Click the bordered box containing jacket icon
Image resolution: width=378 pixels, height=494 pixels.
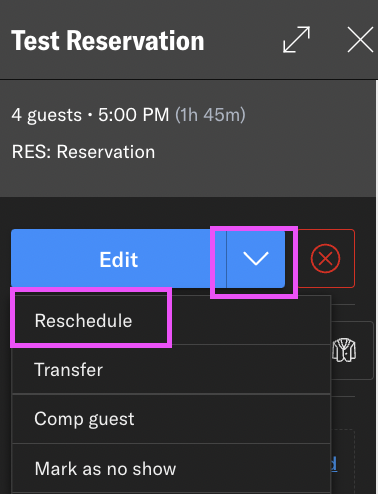[352, 350]
